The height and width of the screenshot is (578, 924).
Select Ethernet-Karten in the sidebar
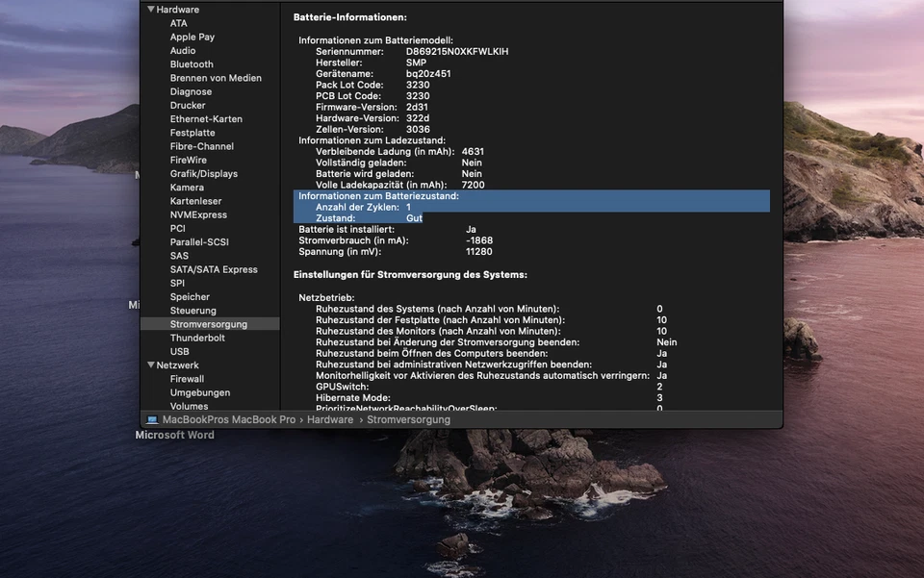point(206,119)
